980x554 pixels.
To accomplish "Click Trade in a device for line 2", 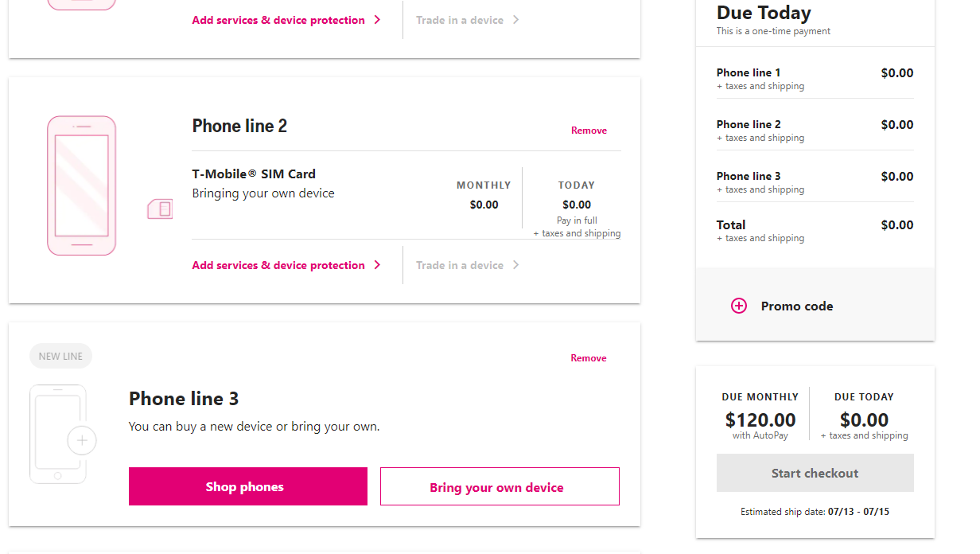I will (x=460, y=265).
